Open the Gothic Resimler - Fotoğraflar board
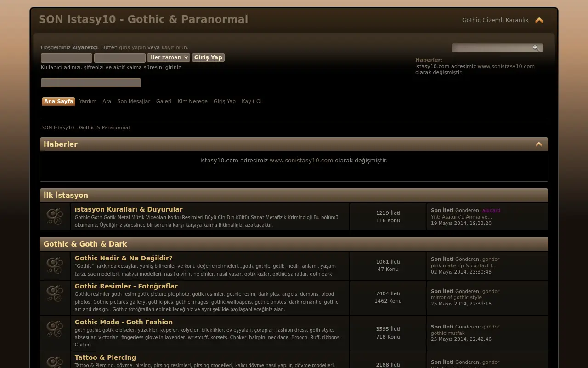 (x=126, y=286)
